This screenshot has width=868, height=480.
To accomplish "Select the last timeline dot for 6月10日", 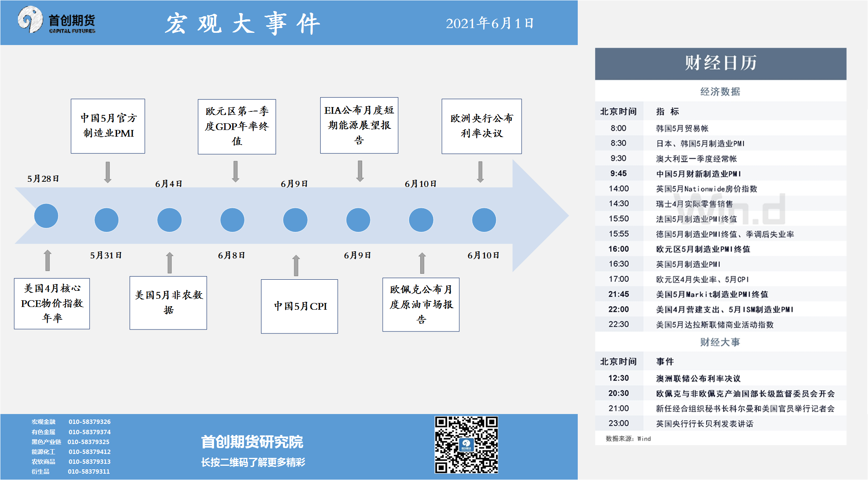I will coord(484,220).
